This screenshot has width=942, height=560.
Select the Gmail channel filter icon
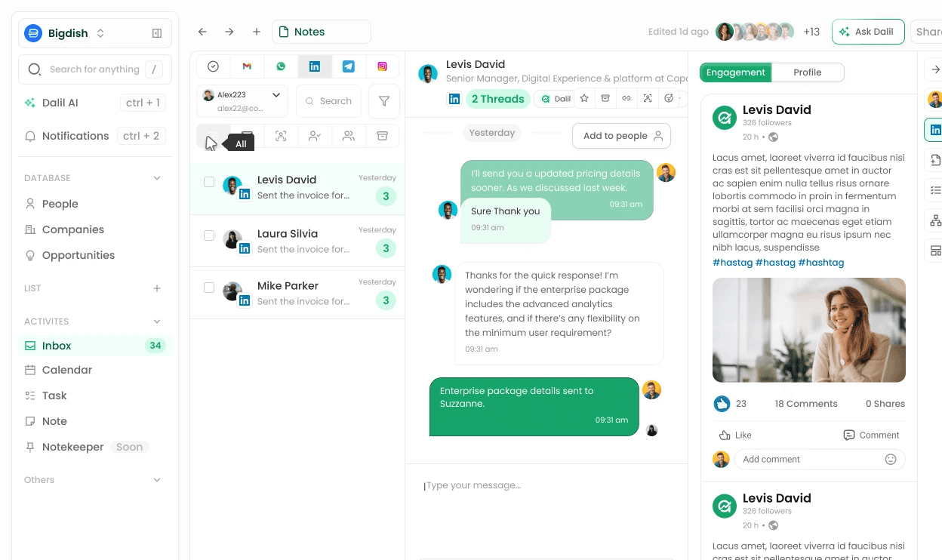(x=247, y=66)
